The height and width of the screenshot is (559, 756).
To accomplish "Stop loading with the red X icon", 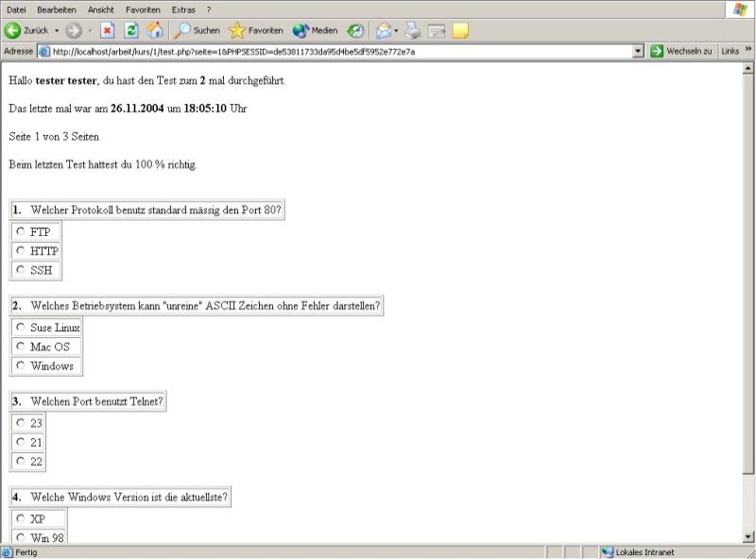I will (x=108, y=31).
